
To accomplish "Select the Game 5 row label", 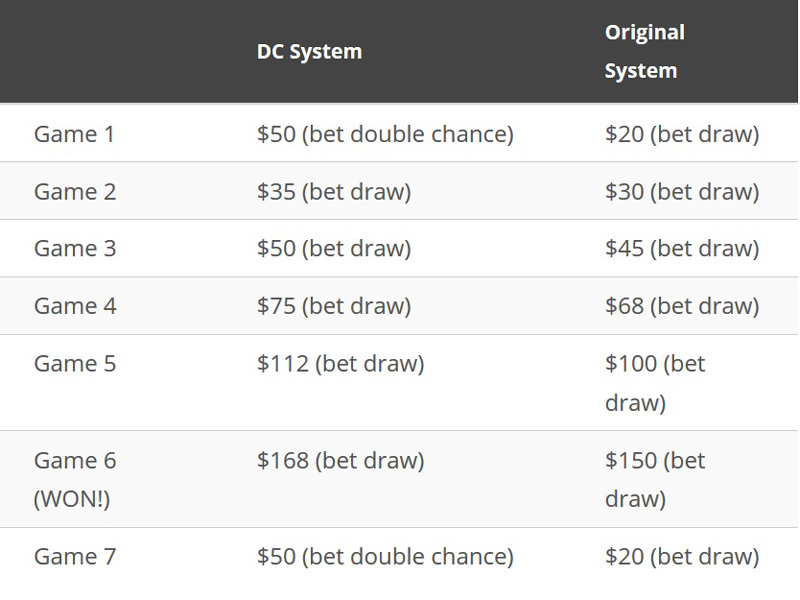I will pyautogui.click(x=75, y=364).
